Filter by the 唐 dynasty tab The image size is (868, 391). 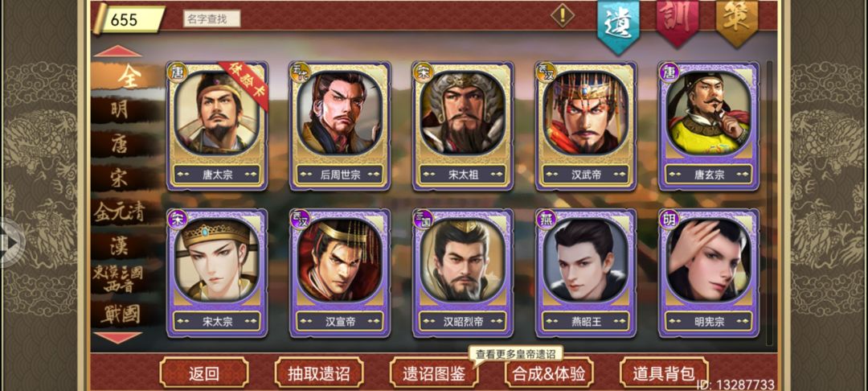click(x=120, y=143)
